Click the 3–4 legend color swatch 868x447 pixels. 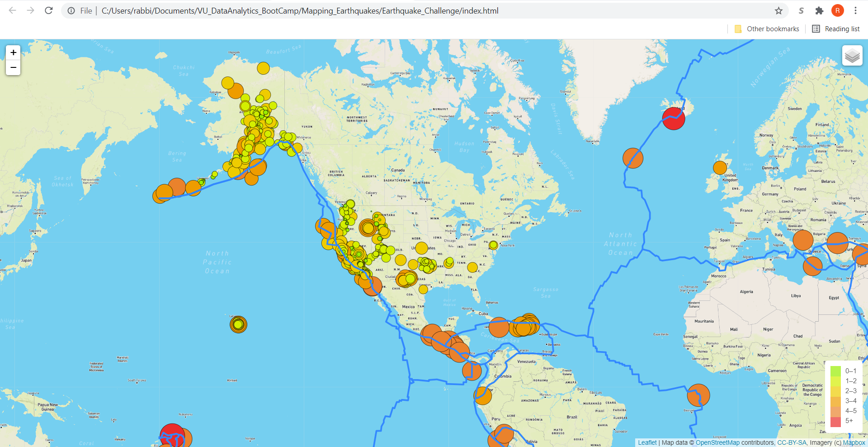(835, 401)
